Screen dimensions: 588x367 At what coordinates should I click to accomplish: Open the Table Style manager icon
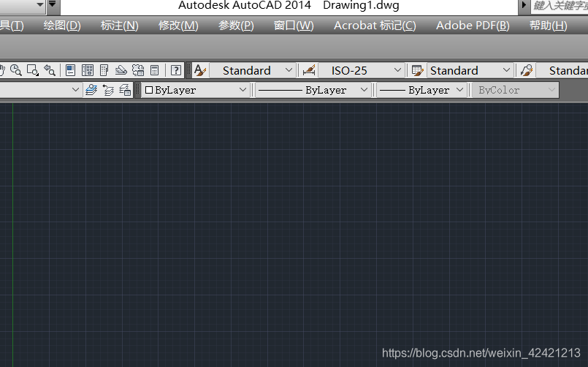point(417,70)
